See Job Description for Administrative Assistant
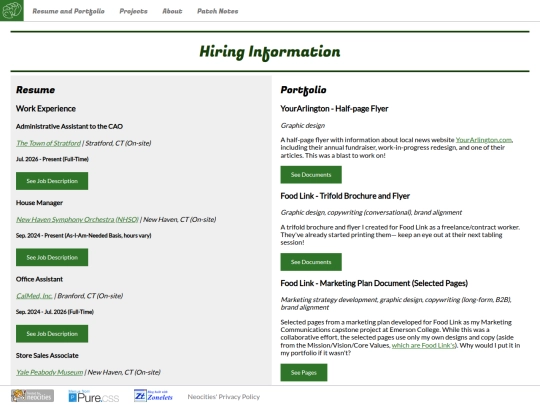Screen dimensions: 540x405 coord(52,181)
